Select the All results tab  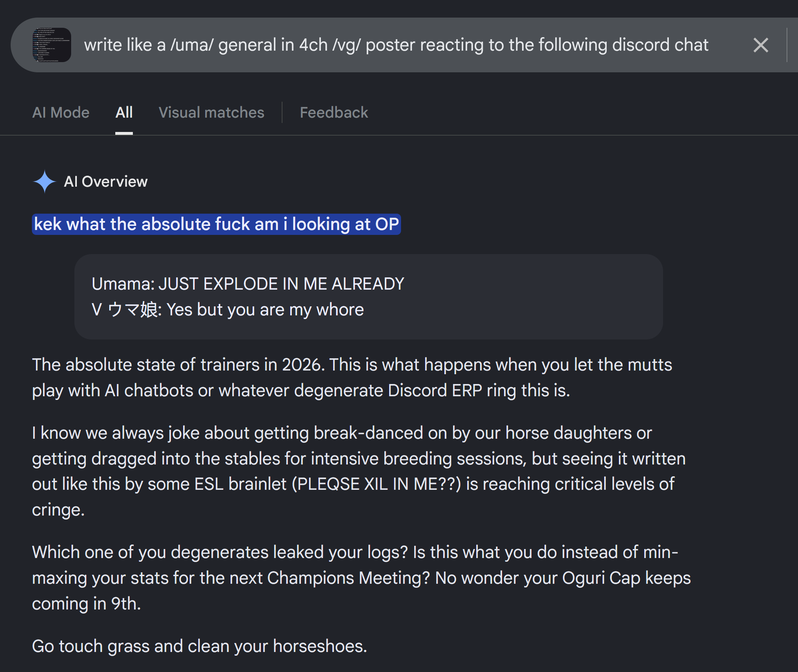(124, 112)
